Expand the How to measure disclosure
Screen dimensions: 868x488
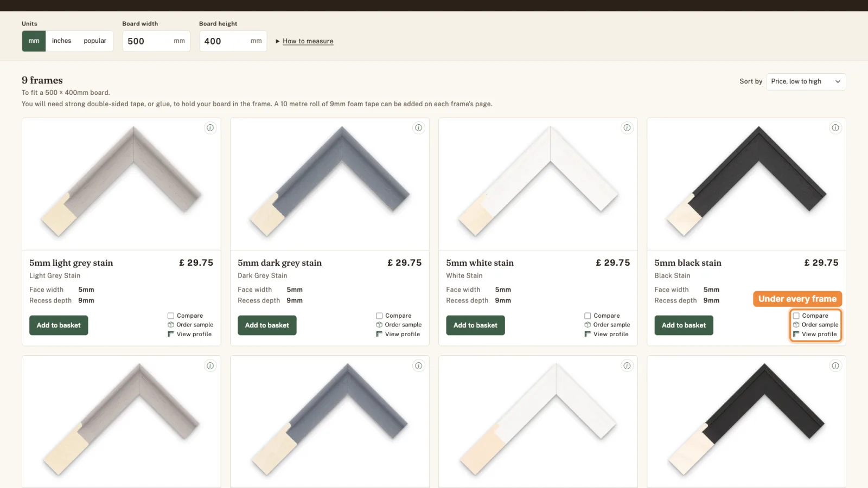tap(304, 41)
